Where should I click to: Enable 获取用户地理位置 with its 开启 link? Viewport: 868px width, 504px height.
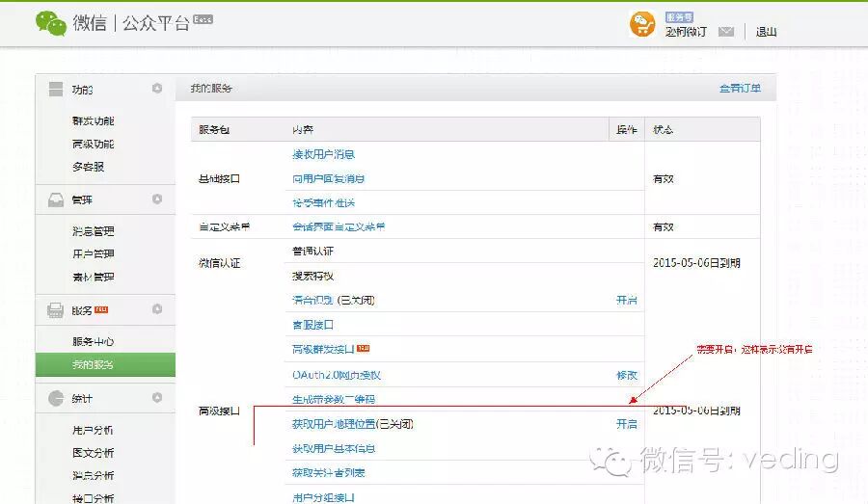tap(627, 424)
